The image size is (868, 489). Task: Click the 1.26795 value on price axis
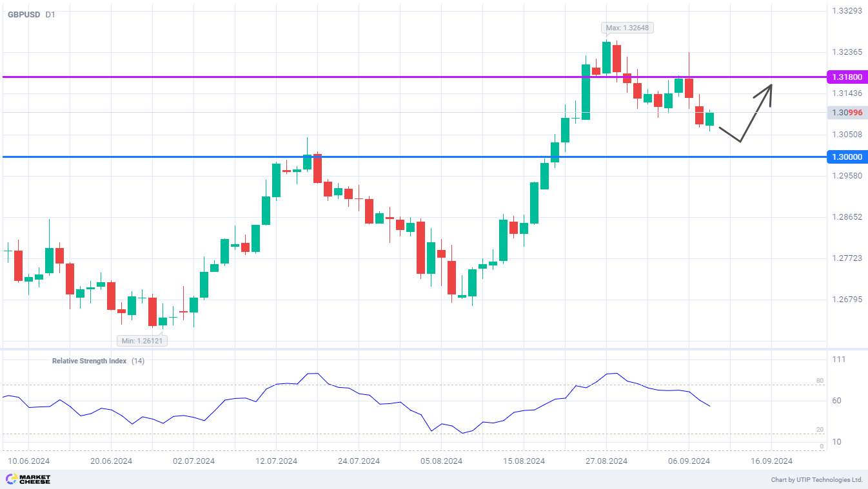coord(847,300)
